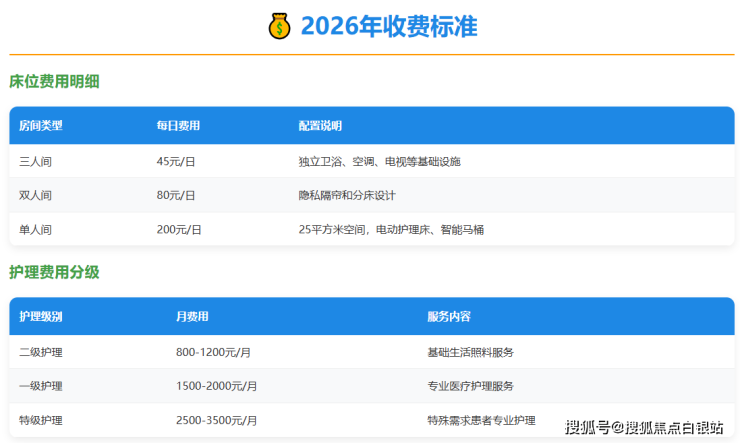Click the 2026年收费标准 heading text
Viewport: 740px width, 443px height.
click(389, 26)
